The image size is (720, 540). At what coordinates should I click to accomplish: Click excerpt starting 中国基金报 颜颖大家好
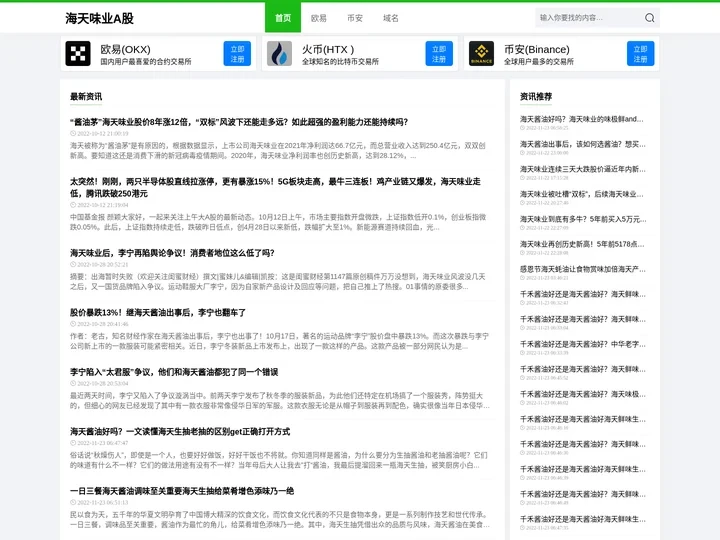click(x=278, y=222)
